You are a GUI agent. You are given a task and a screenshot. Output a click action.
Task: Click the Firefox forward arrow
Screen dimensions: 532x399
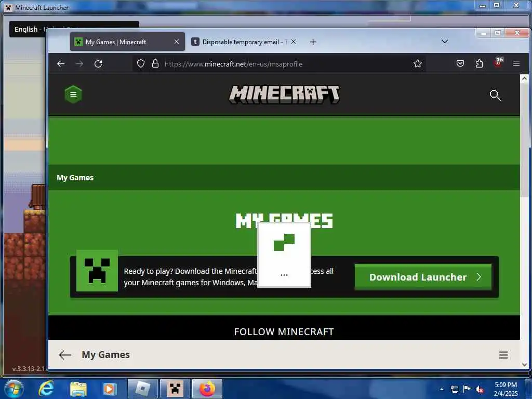[79, 64]
